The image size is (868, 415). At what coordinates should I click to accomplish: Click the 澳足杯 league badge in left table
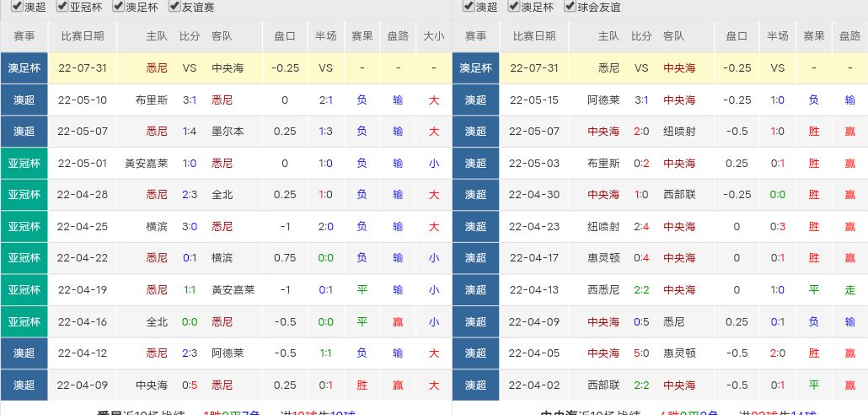click(24, 68)
